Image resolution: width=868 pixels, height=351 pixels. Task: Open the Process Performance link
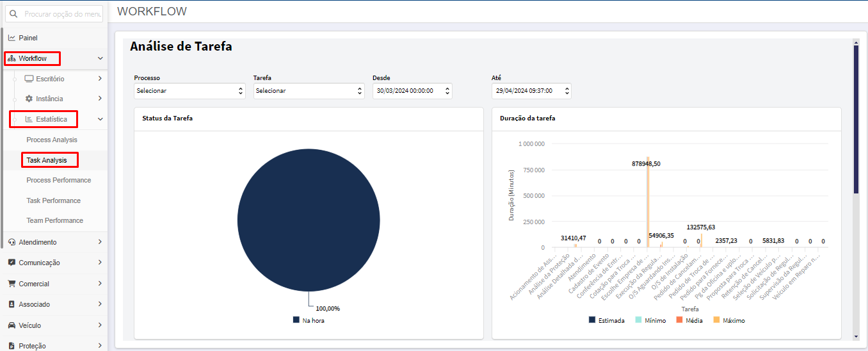[59, 180]
